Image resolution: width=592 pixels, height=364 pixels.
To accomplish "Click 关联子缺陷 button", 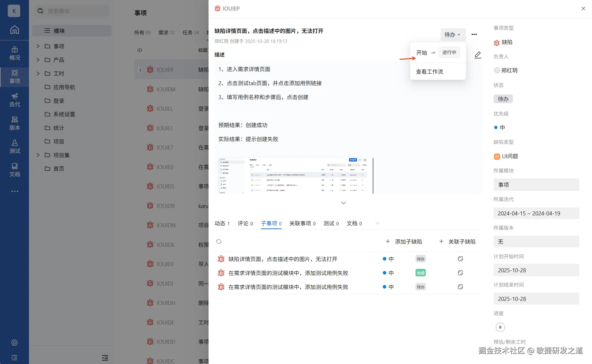I will pos(457,242).
